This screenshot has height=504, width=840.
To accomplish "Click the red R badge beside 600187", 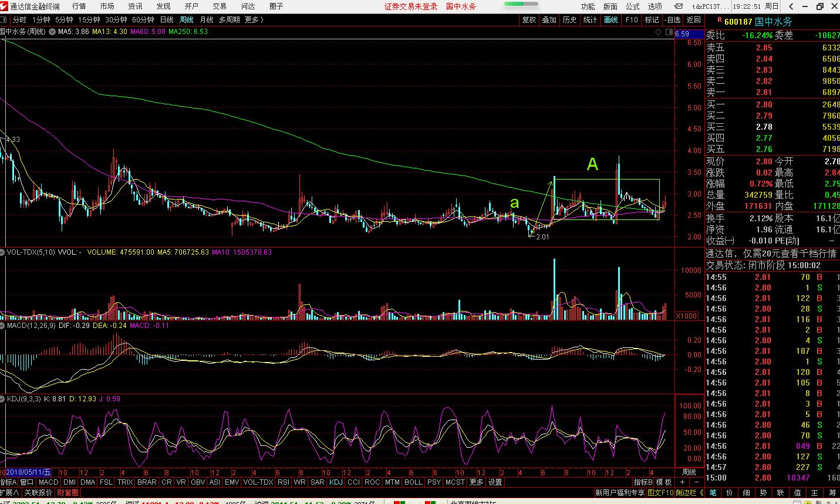I will click(719, 21).
